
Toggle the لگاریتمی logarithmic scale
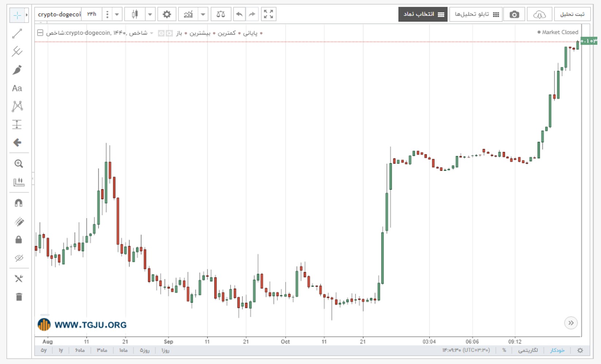click(x=528, y=350)
